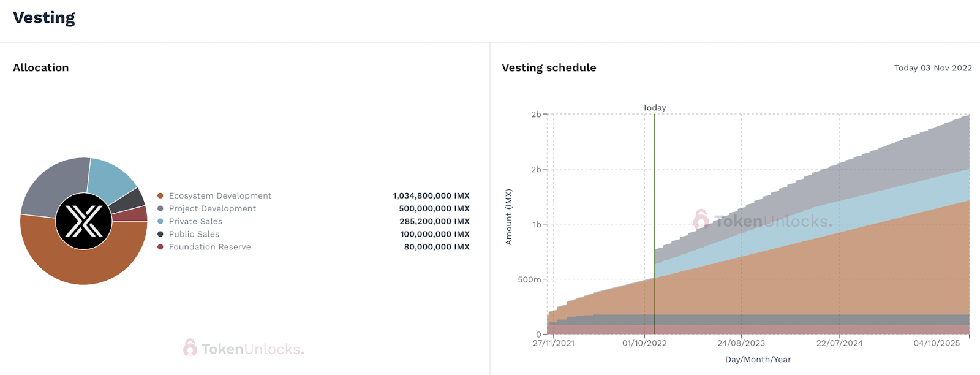Select the Ecosystem Development legend dot
Viewport: 980px width, 375px height.
point(160,195)
